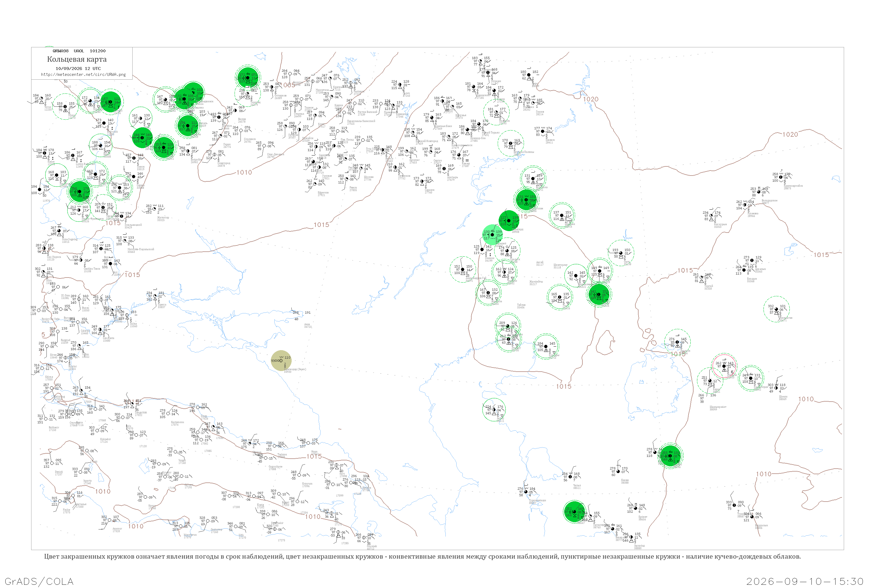Select the olive filled circle near Краснодар
882x588 pixels.
point(281,360)
